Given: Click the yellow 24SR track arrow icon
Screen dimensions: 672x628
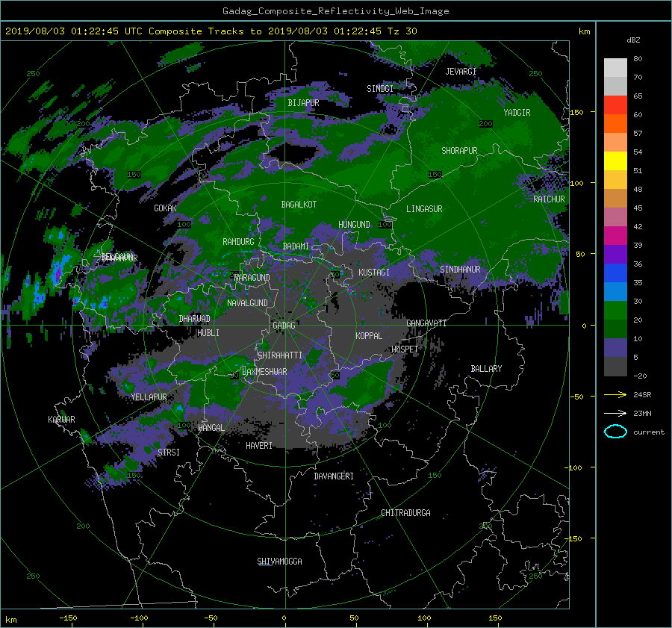Looking at the screenshot, I should coord(615,394).
